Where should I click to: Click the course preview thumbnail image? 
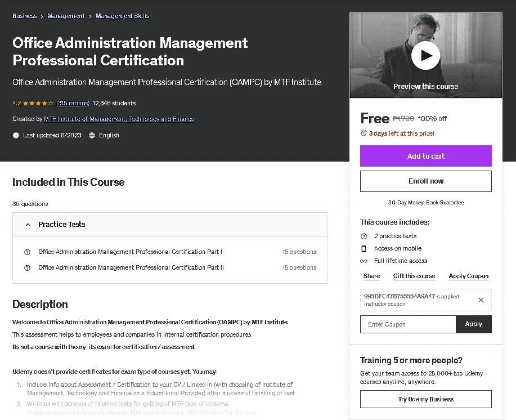[x=426, y=55]
